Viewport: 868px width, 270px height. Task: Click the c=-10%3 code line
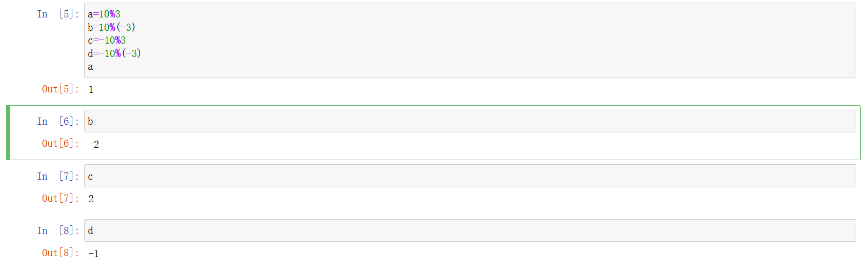click(107, 41)
